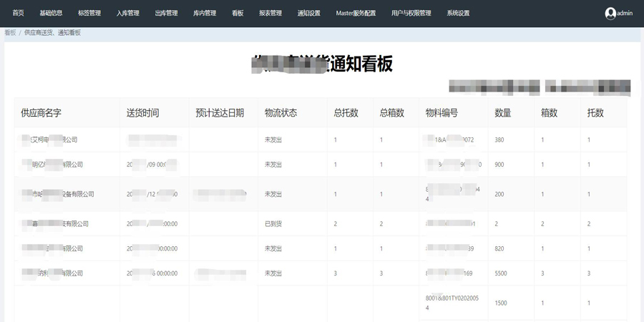Click the 送货时间 column header
644x322 pixels.
point(142,113)
